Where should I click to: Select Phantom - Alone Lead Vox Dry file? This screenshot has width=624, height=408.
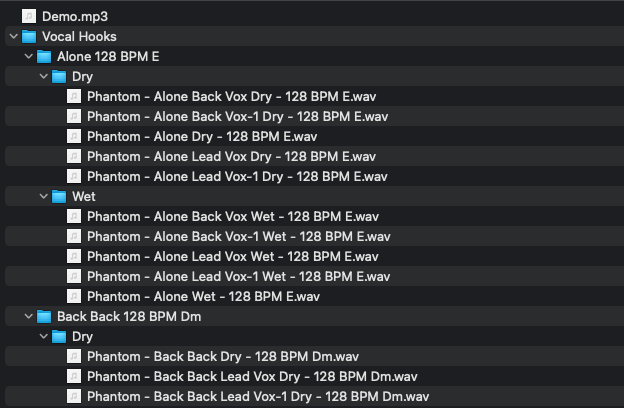point(236,156)
